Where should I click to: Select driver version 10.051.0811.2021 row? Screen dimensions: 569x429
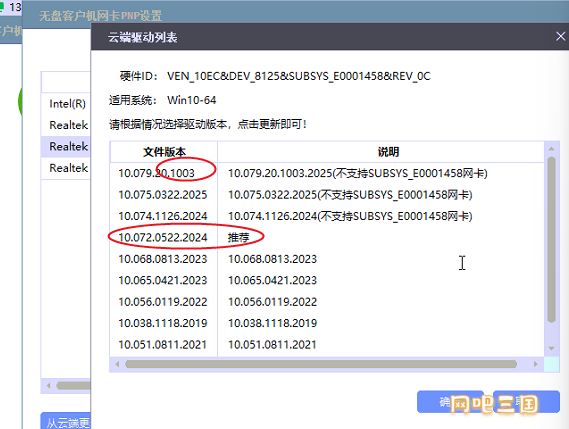[327, 344]
